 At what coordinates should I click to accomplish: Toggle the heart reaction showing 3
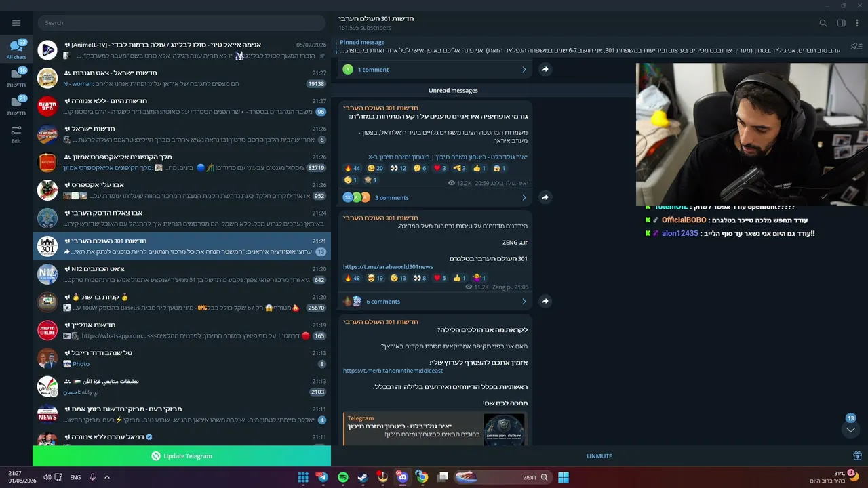point(440,168)
